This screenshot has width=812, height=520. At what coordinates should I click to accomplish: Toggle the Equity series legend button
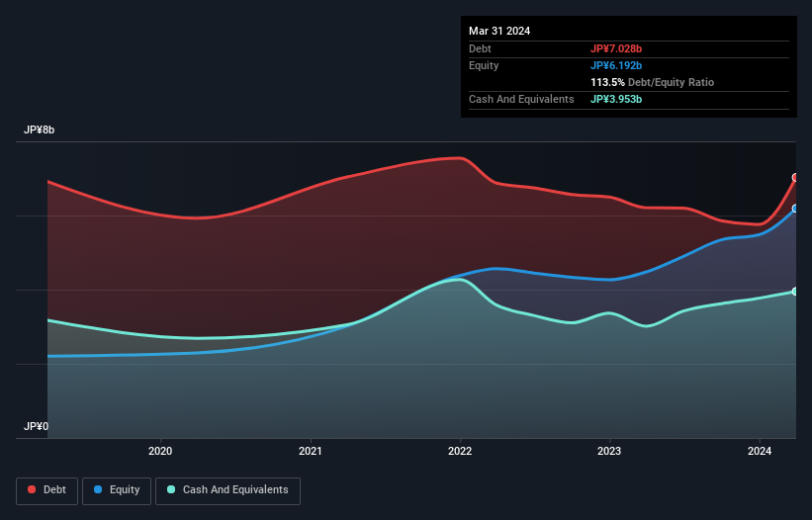coord(117,490)
